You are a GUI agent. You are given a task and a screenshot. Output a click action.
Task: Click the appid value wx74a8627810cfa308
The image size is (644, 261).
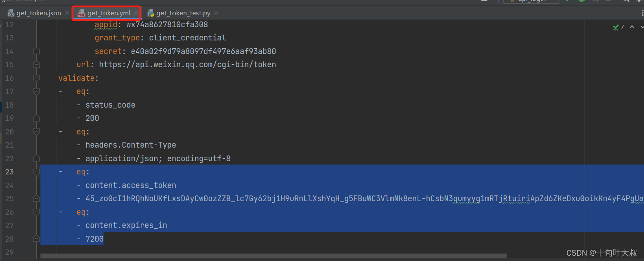coord(167,24)
